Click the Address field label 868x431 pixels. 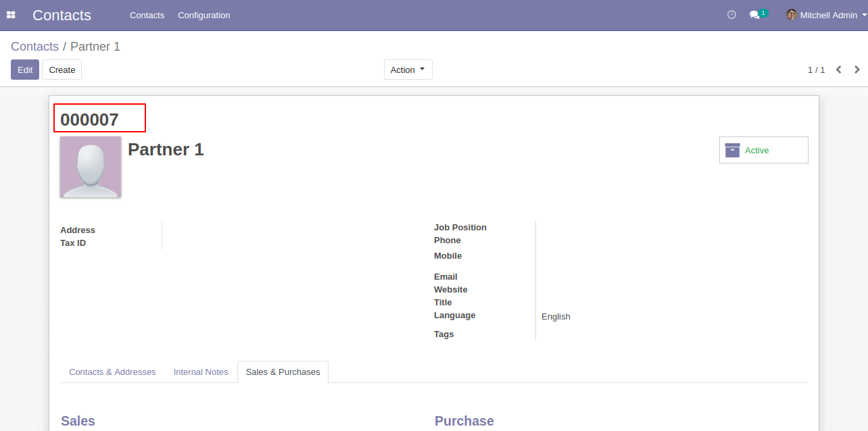pos(78,230)
